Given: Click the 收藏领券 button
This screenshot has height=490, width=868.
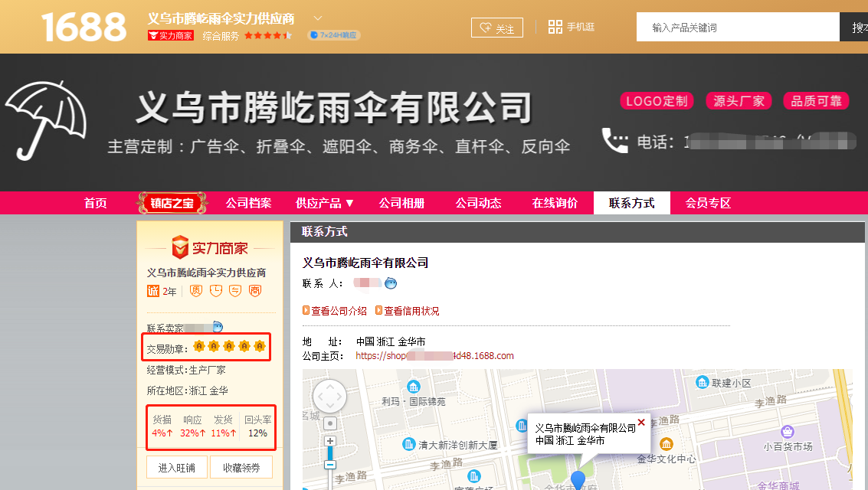Looking at the screenshot, I should click(x=241, y=468).
